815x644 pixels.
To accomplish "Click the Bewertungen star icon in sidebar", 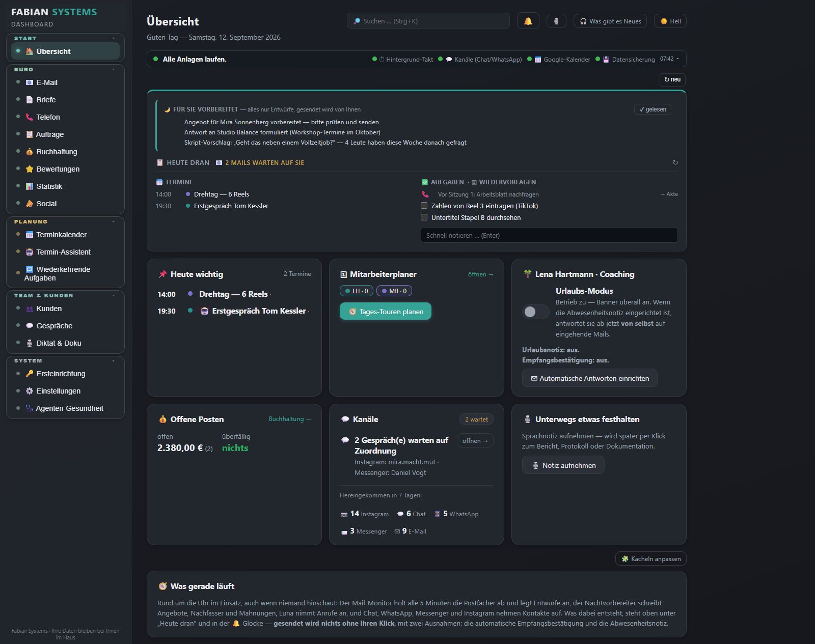I will point(30,169).
